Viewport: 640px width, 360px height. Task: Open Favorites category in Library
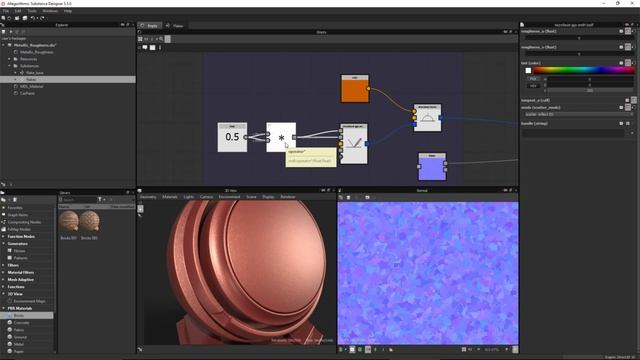coord(15,208)
